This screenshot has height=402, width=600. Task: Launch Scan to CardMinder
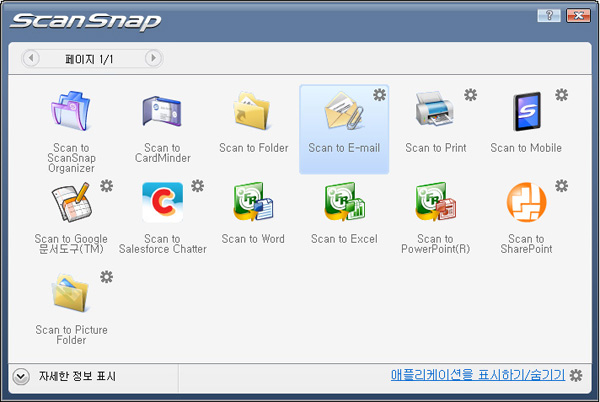162,111
